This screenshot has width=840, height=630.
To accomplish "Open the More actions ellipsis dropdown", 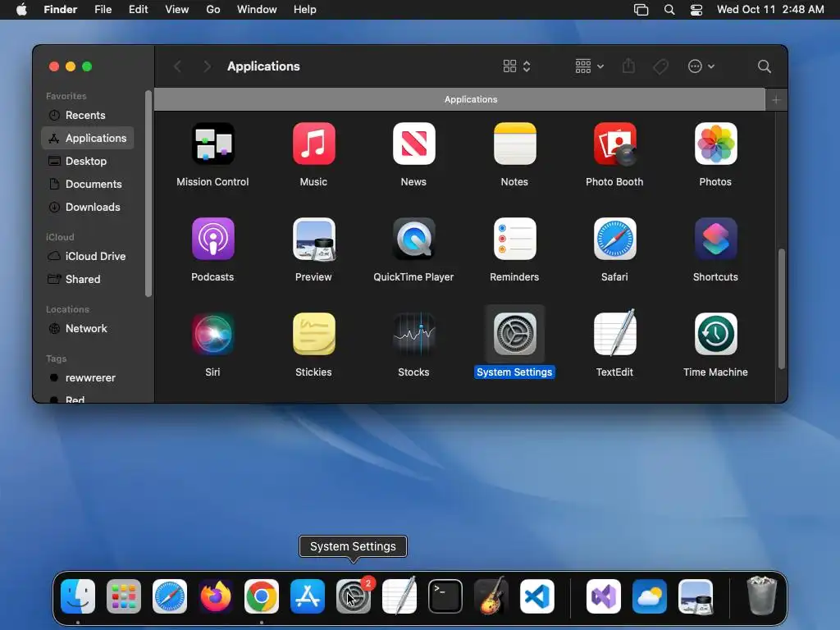I will (701, 66).
